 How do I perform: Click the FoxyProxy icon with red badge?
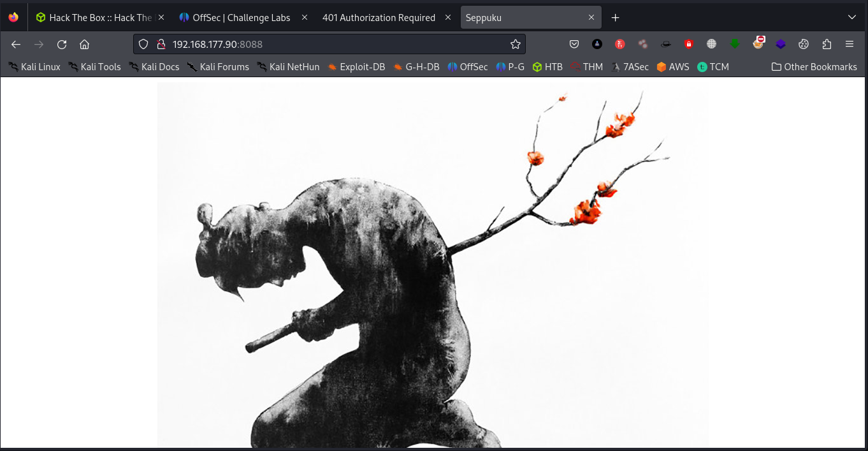point(758,43)
